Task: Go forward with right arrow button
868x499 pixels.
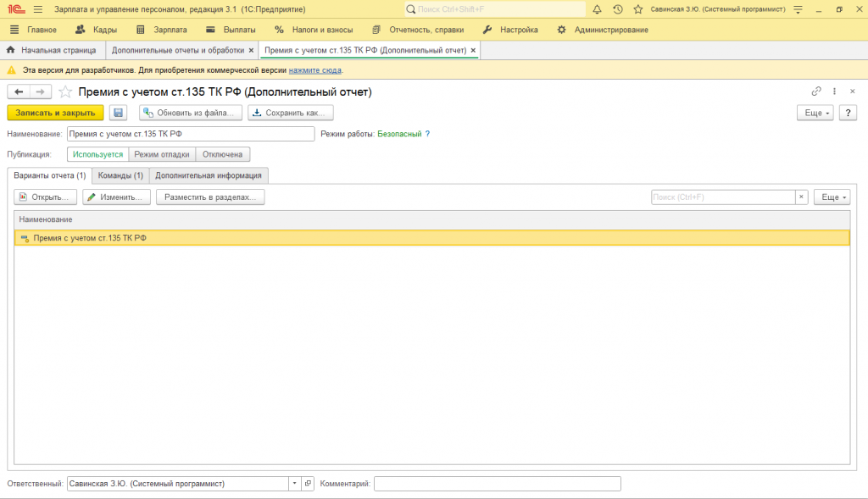Action: click(41, 91)
